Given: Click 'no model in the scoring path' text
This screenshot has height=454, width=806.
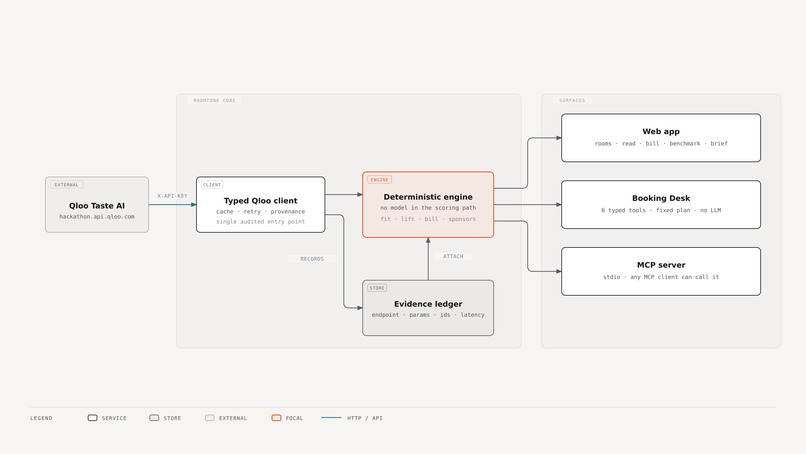Looking at the screenshot, I should (x=428, y=208).
